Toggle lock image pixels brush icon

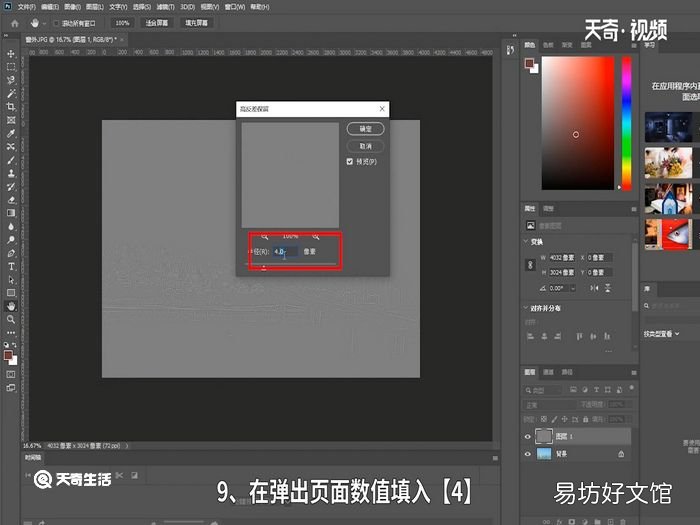click(554, 419)
